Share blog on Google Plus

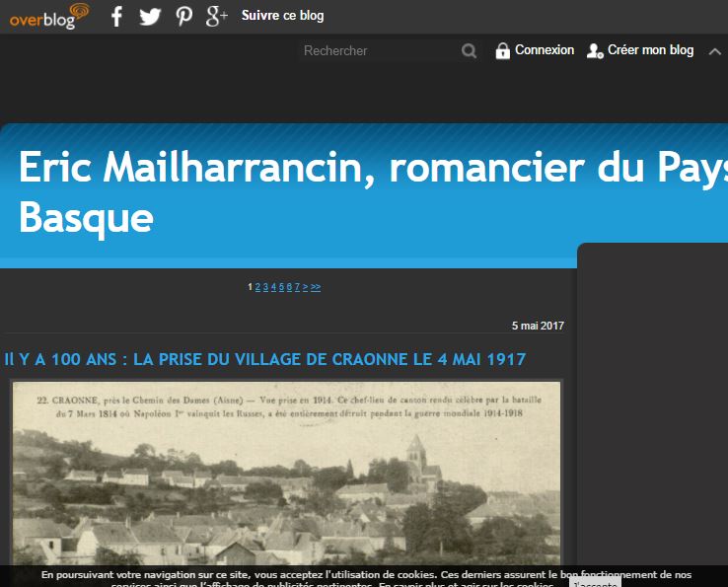click(x=216, y=16)
